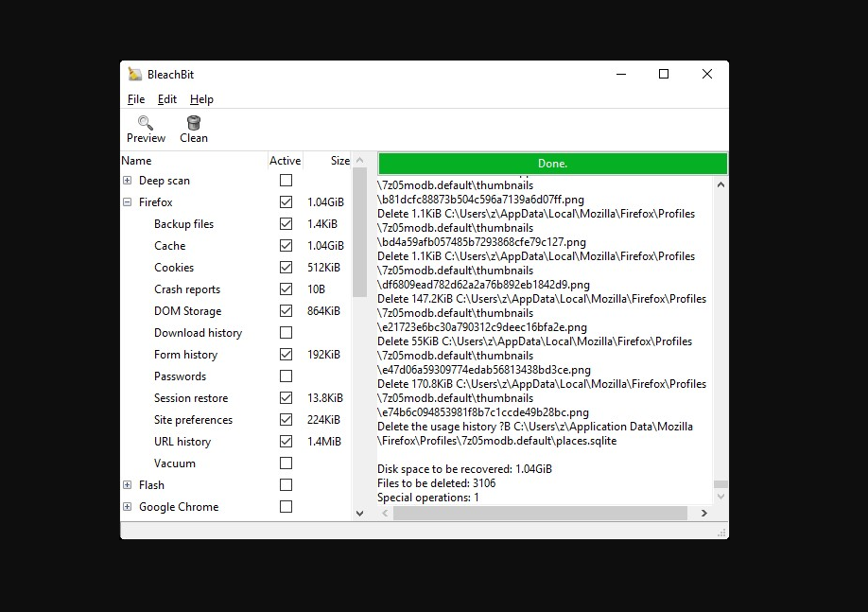Screen dimensions: 868x612
Task: Close the BleachBit window
Action: point(707,74)
